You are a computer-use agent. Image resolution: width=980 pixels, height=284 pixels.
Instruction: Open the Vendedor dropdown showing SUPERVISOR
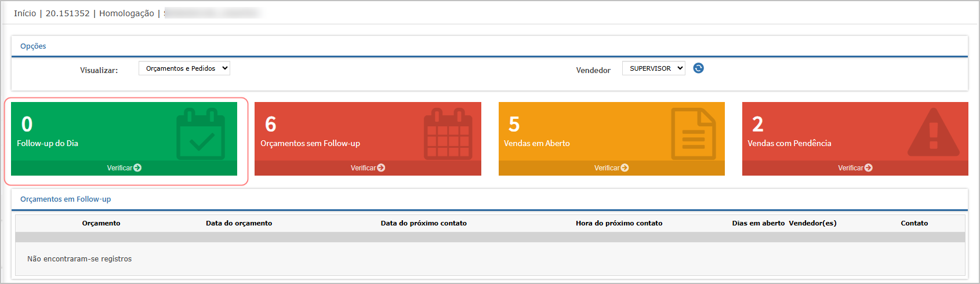click(654, 68)
